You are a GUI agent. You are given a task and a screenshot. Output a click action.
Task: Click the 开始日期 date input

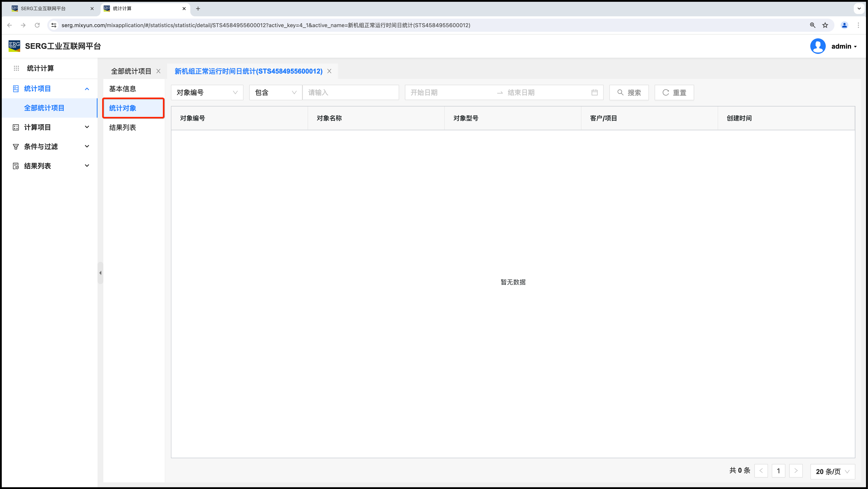coord(448,92)
